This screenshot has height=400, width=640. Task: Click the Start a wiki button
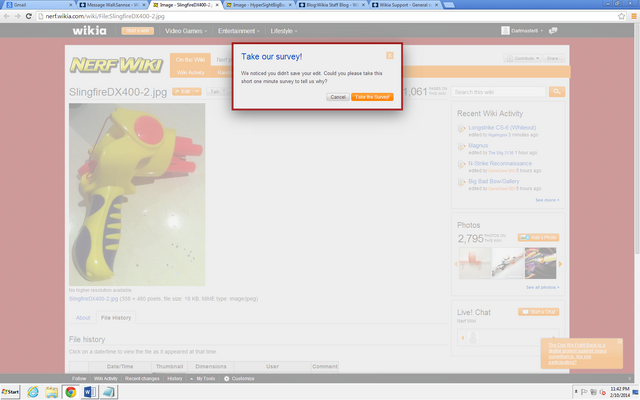point(138,31)
